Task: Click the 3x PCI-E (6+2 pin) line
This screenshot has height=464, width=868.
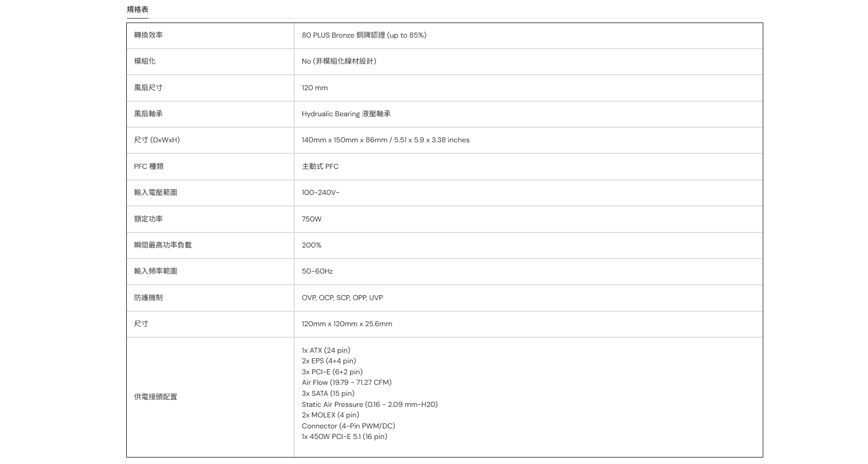Action: (x=332, y=372)
